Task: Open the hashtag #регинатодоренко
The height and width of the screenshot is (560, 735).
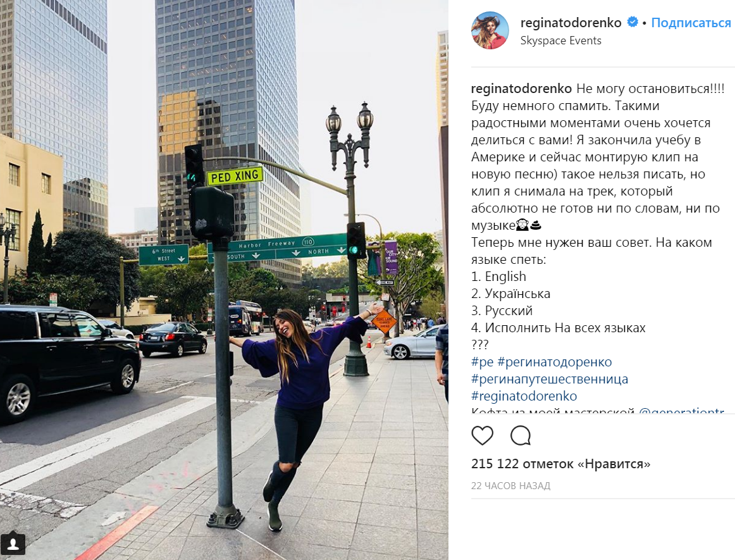Action: coord(555,362)
